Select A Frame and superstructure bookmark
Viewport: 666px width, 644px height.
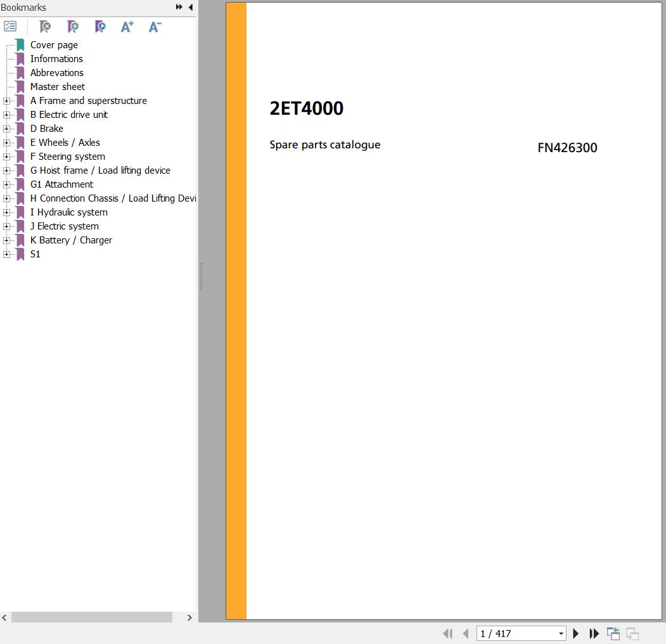pos(88,101)
